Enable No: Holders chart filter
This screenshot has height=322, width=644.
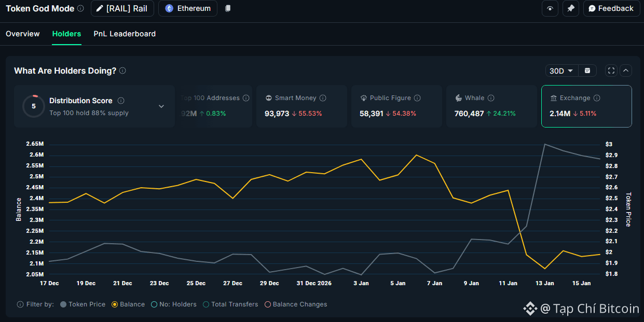click(154, 304)
